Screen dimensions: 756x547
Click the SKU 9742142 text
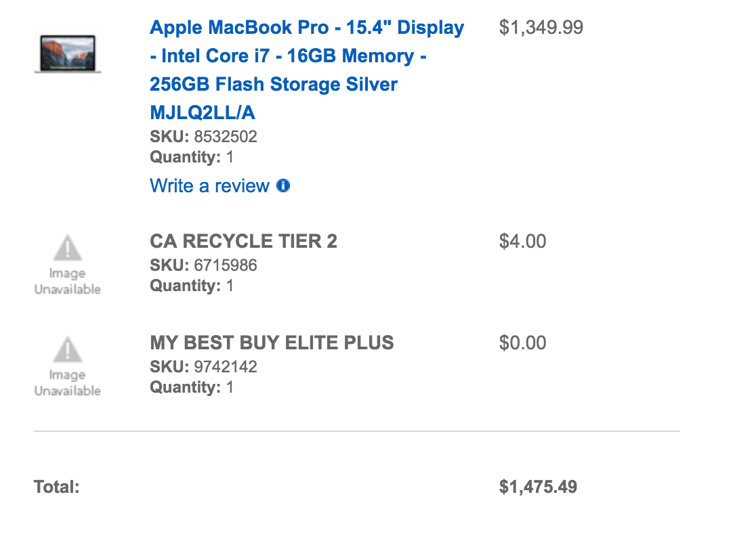203,367
